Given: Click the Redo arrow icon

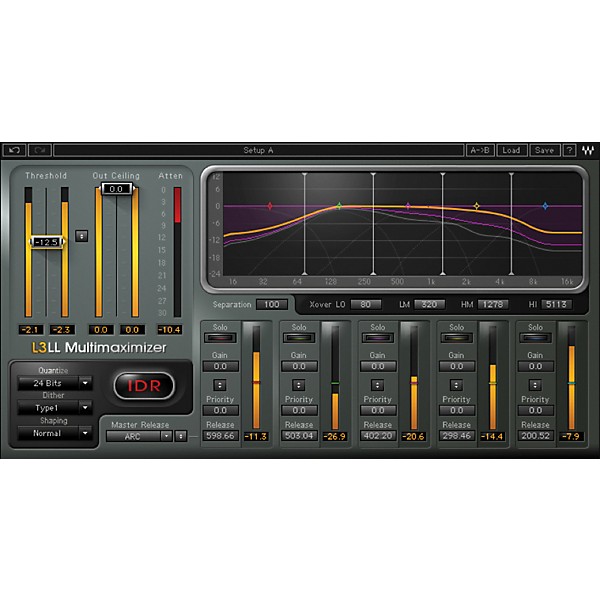Looking at the screenshot, I should point(39,150).
